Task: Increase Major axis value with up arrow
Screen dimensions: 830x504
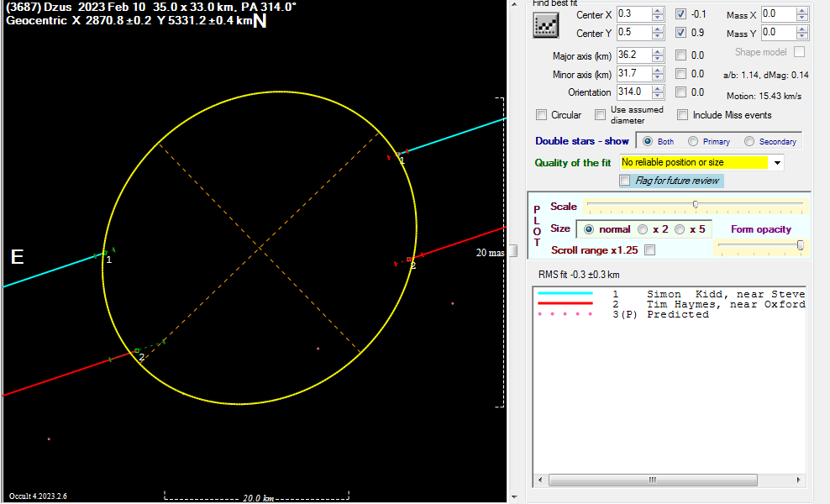Action: click(x=658, y=52)
